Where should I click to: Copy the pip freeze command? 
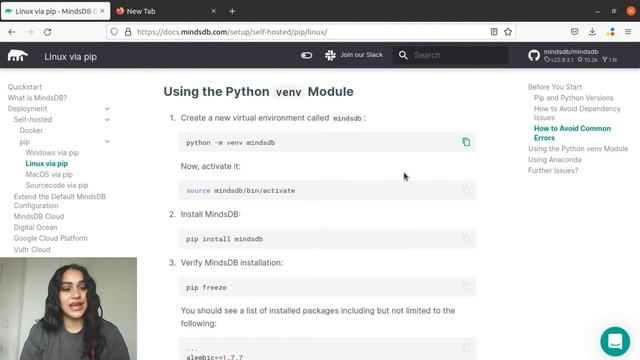tap(466, 287)
